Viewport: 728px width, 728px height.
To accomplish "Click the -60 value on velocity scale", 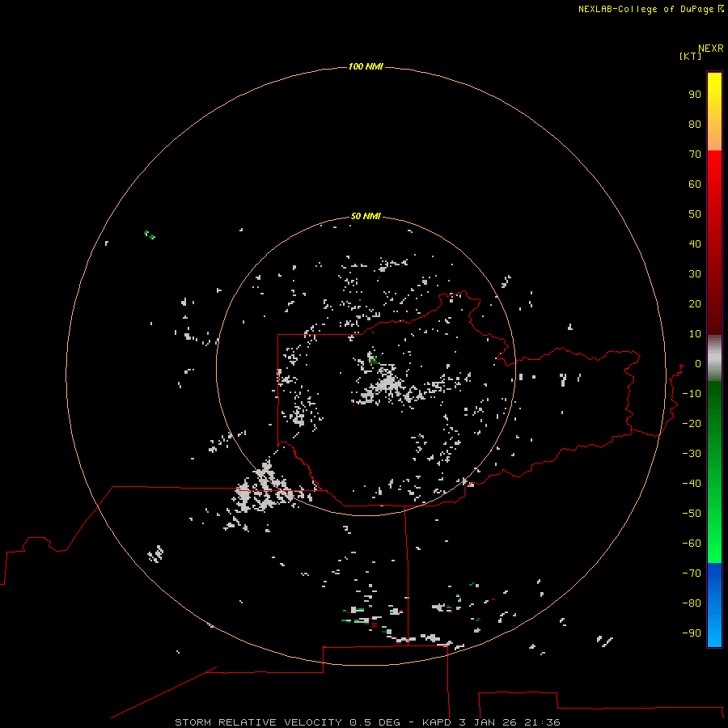I will click(692, 544).
